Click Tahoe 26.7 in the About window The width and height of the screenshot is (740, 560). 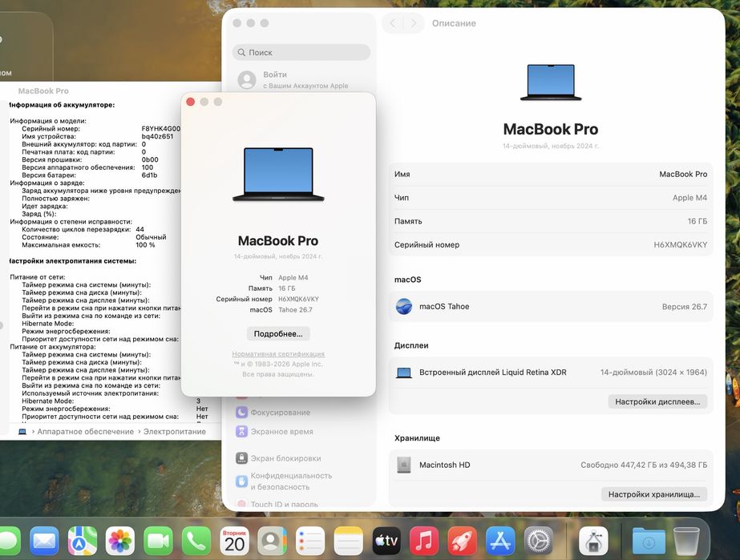(x=295, y=310)
